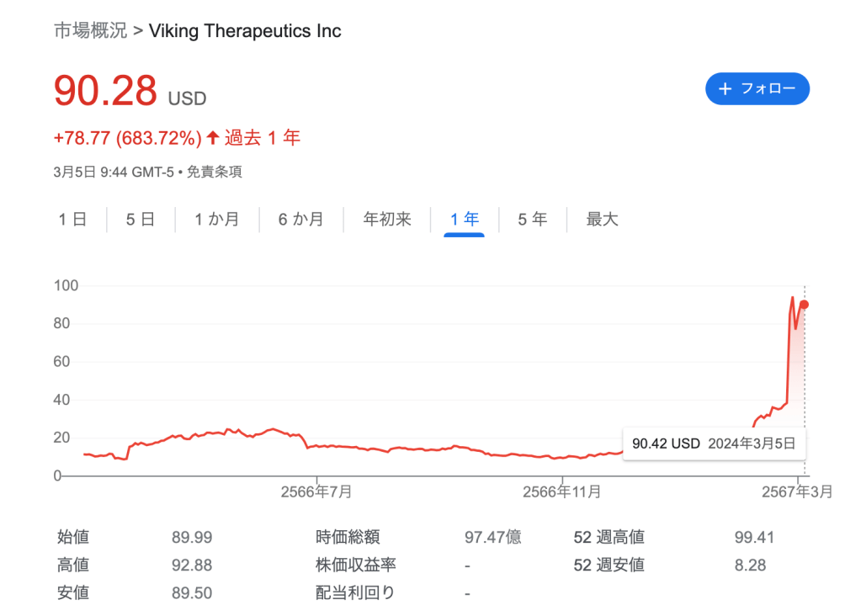Select the 1 年 range tab
861x616 pixels.
point(465,220)
